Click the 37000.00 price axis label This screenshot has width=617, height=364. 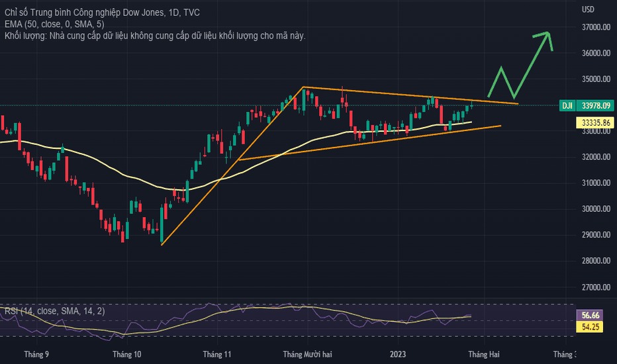tap(596, 27)
